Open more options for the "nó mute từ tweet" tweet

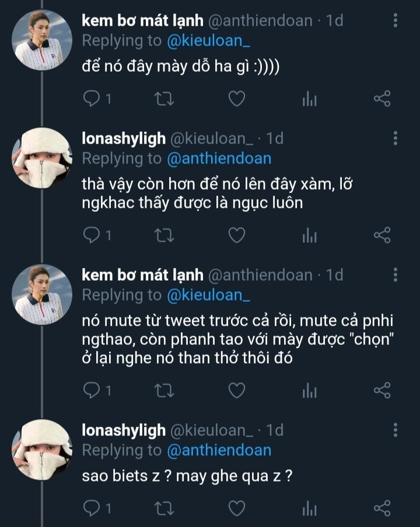(x=396, y=275)
